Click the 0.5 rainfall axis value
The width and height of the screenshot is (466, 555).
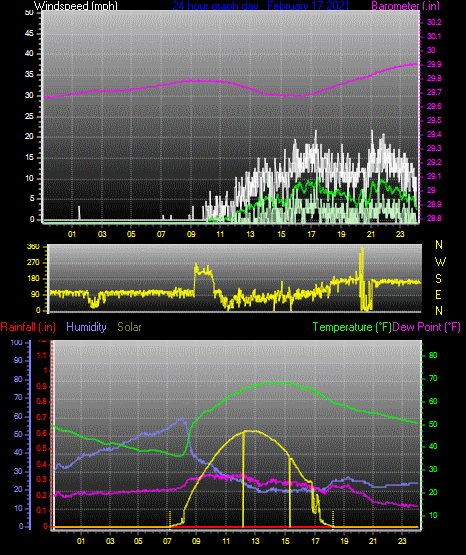click(x=42, y=448)
